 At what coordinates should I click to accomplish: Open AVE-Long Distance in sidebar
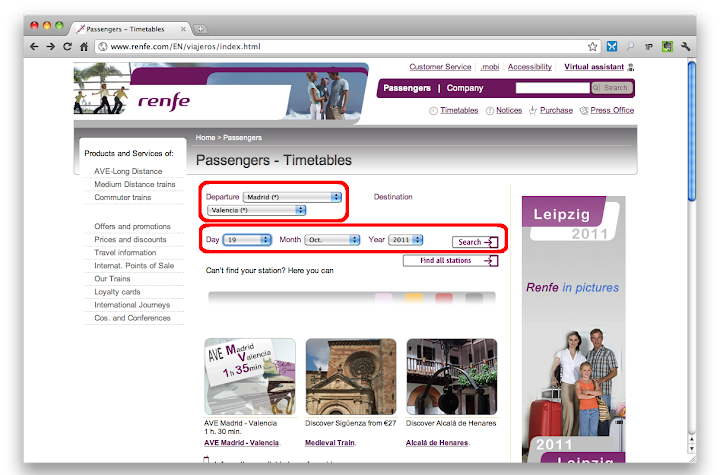128,171
